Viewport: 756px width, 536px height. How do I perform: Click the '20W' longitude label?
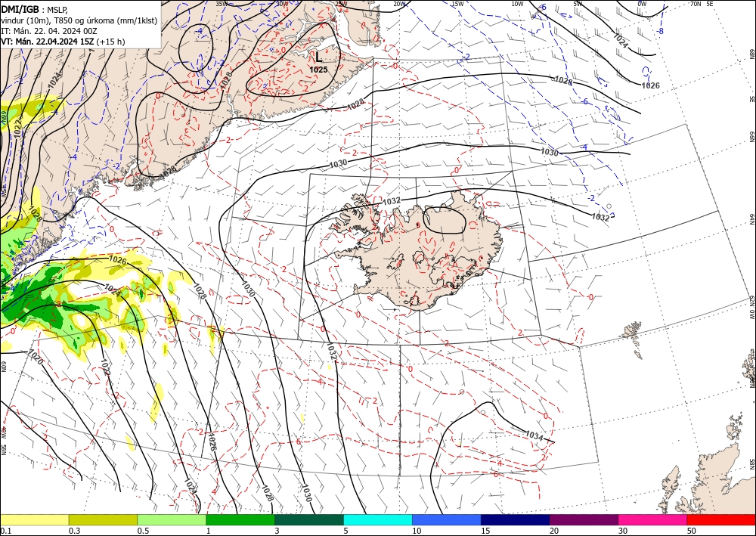(398, 4)
